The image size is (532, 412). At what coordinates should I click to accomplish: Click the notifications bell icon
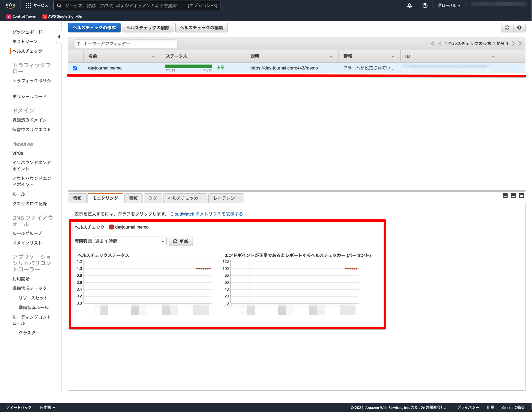[410, 6]
